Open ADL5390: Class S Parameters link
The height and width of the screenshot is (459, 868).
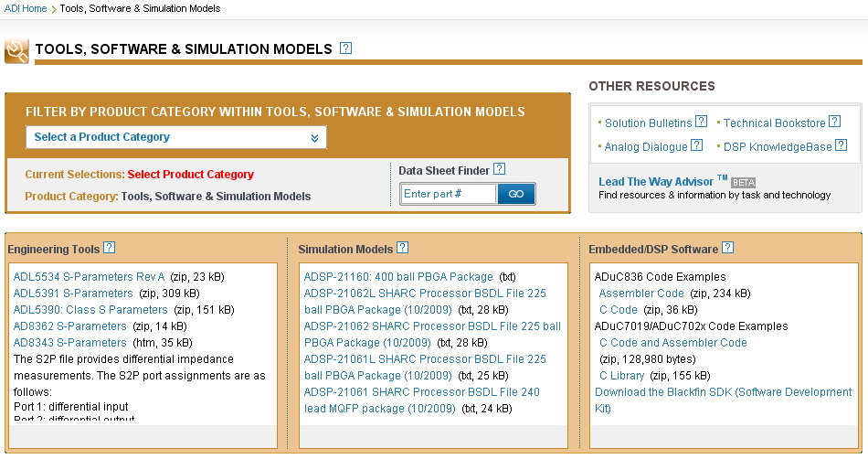[90, 310]
